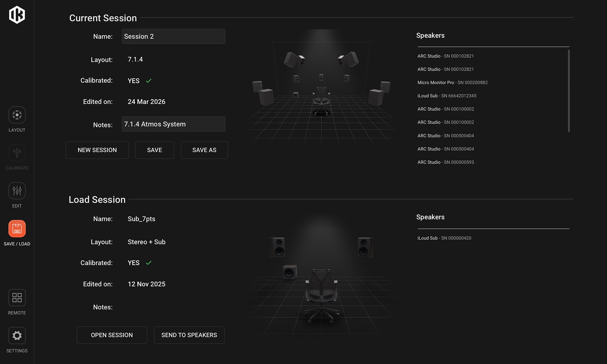Click green calibrated checkmark in Current Session

coord(149,81)
